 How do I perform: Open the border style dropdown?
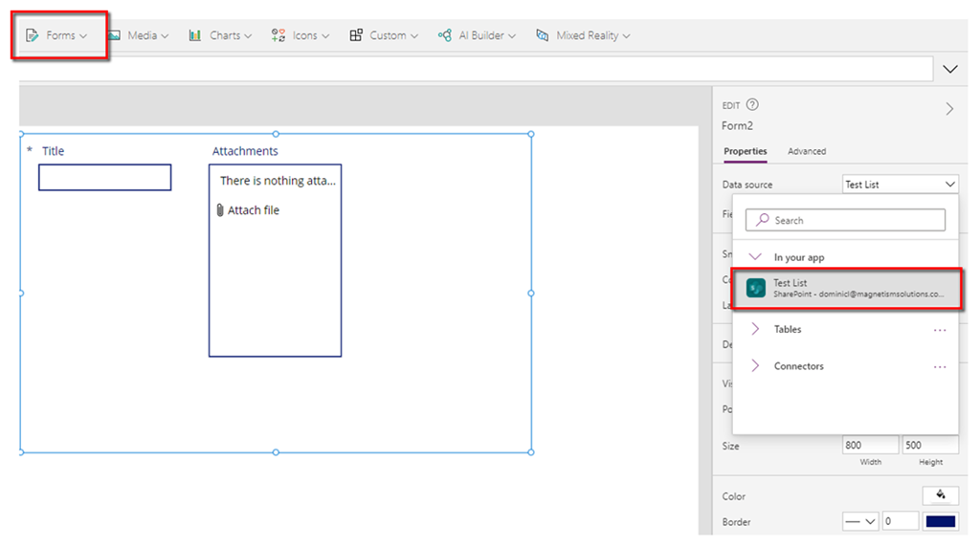(859, 521)
